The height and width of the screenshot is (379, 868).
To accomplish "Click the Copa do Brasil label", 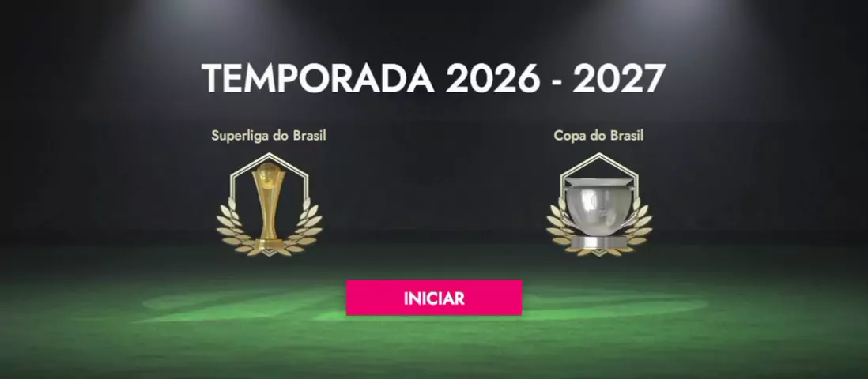I will 598,136.
